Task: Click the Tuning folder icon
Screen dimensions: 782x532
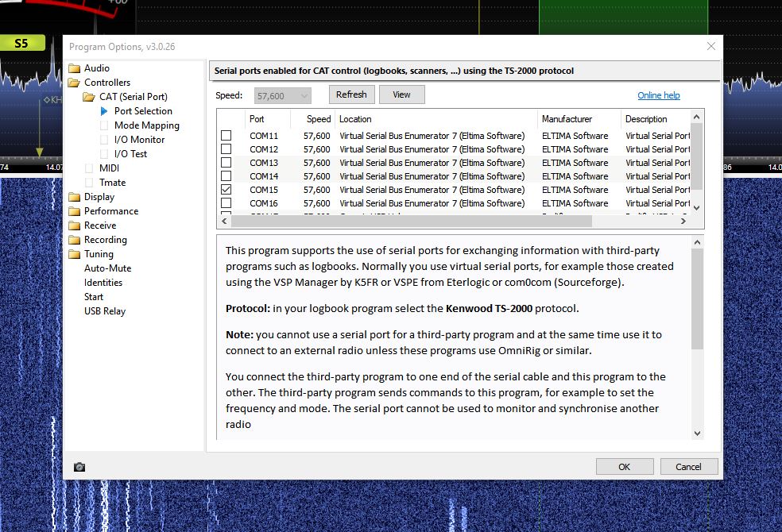Action: [75, 254]
